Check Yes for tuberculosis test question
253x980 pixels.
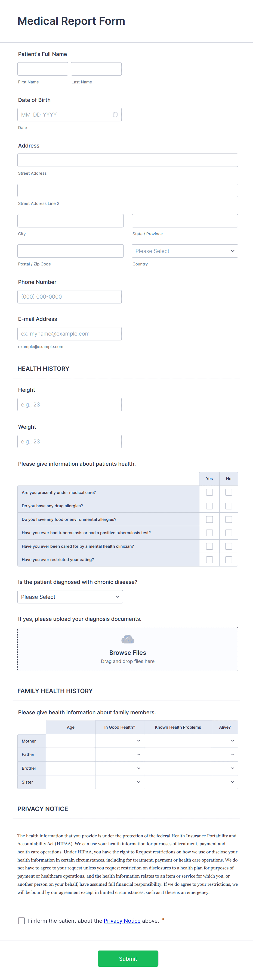(209, 533)
